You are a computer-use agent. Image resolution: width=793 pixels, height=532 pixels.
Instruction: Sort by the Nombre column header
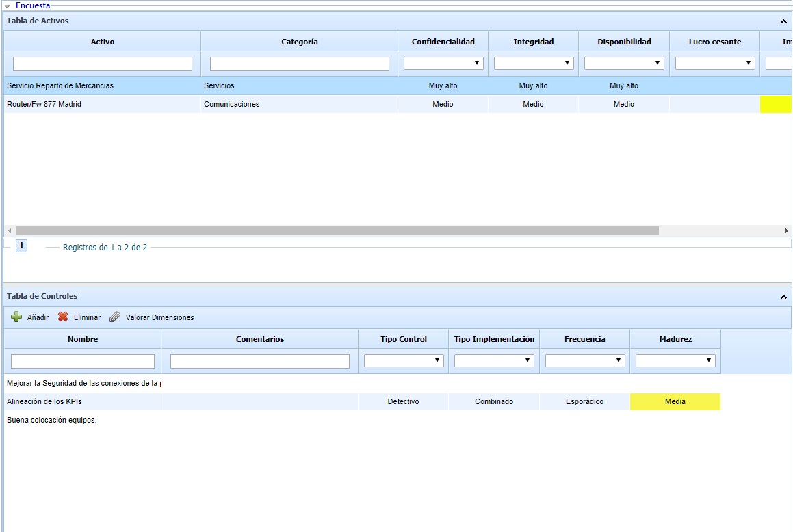[83, 339]
